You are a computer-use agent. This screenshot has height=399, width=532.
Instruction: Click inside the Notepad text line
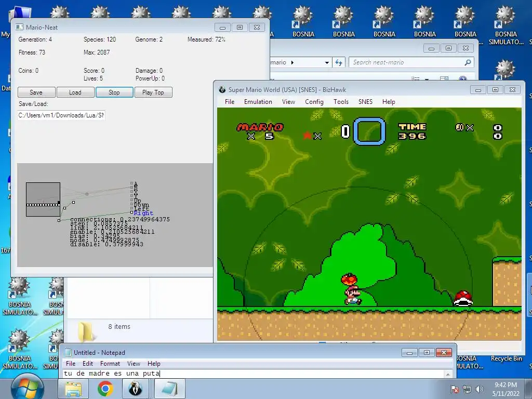[x=253, y=374]
